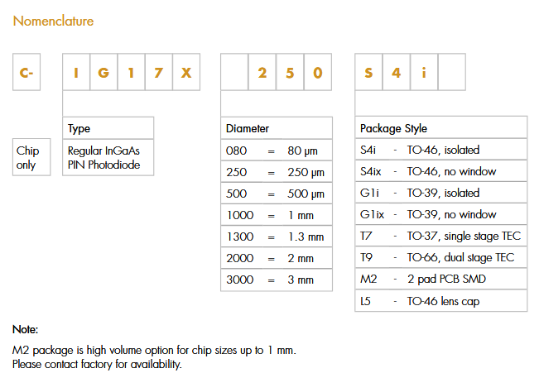Click the "Note:" label

(25, 329)
